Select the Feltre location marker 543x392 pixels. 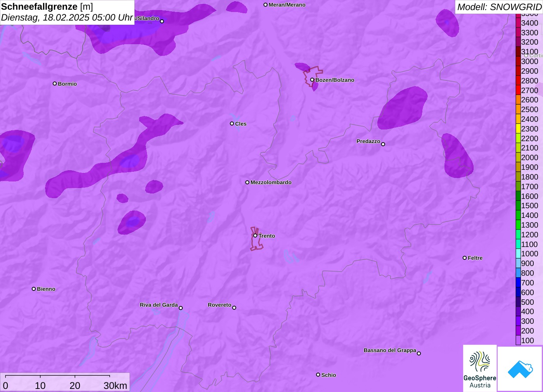465,258
